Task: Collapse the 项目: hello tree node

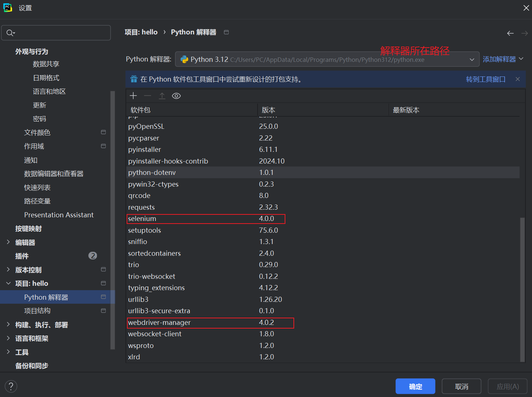Action: 8,283
